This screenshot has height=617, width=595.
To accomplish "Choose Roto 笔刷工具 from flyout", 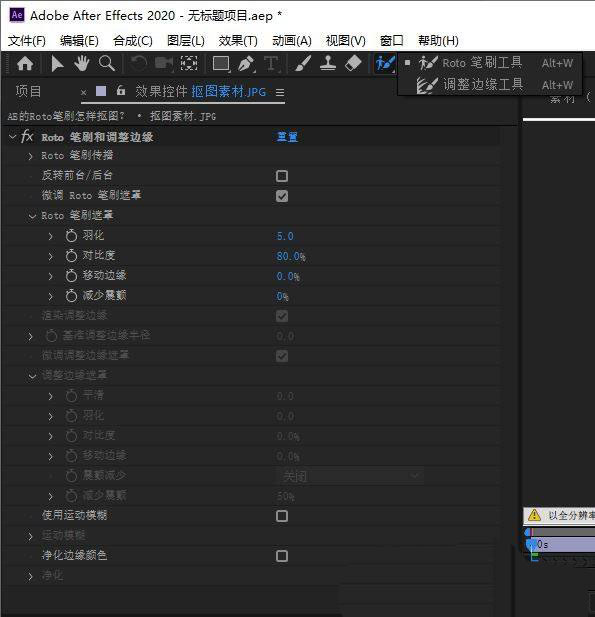I will (x=490, y=63).
